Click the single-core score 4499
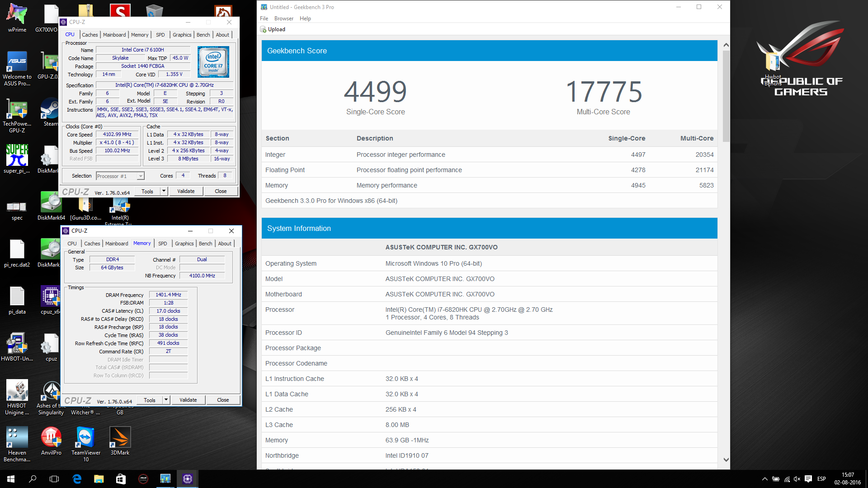 tap(375, 92)
